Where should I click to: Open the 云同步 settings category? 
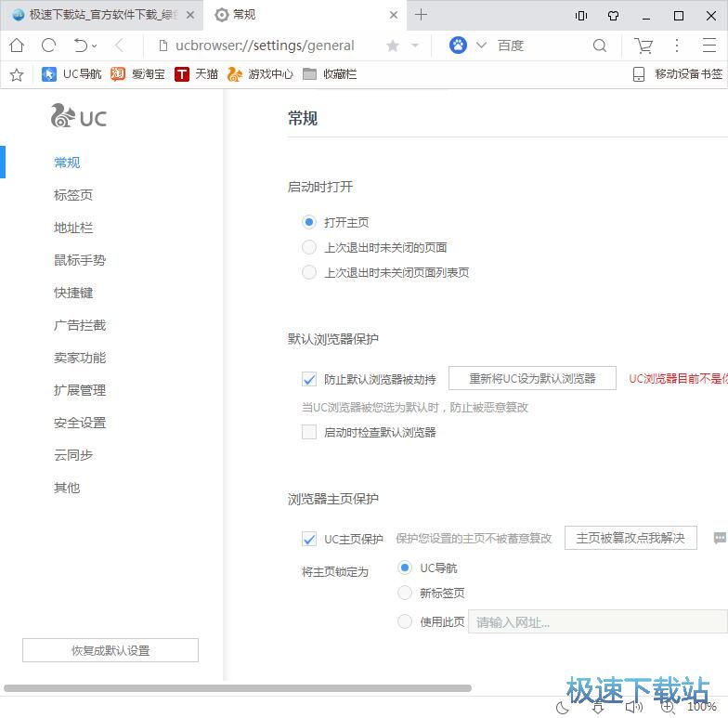coord(73,455)
